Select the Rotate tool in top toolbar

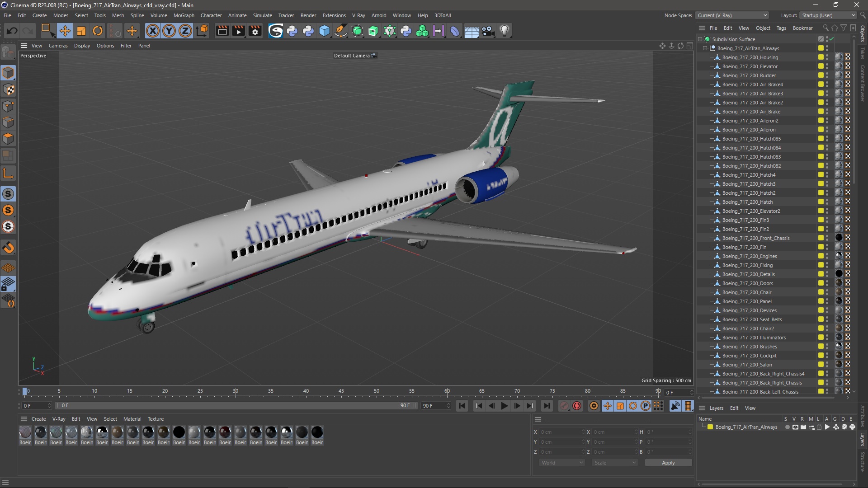98,31
